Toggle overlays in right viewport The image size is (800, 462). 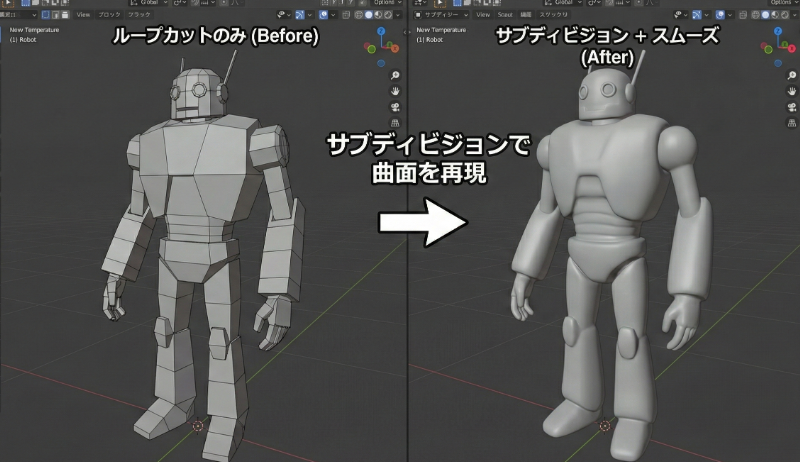(720, 15)
